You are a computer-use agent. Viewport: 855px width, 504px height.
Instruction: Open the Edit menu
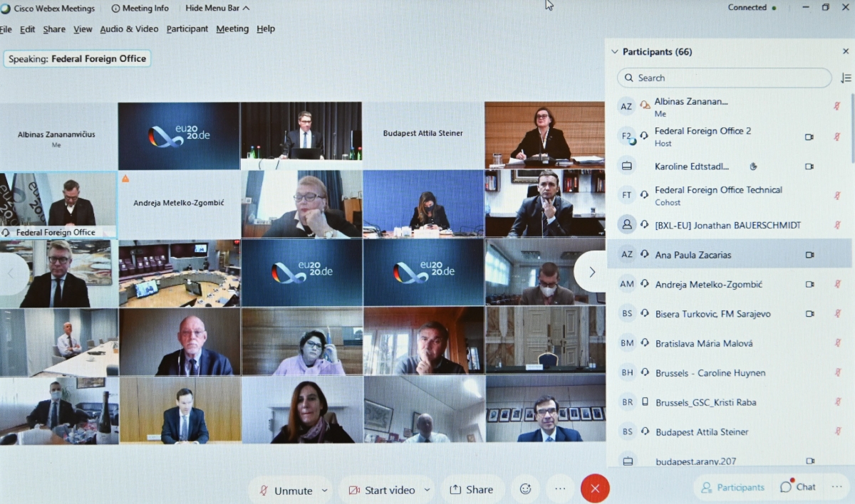click(x=27, y=29)
